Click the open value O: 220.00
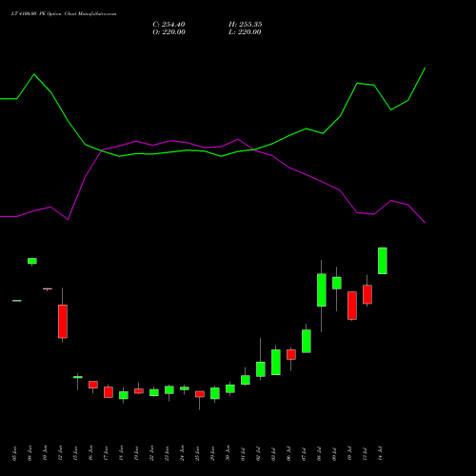The width and height of the screenshot is (476, 476). pyautogui.click(x=169, y=32)
